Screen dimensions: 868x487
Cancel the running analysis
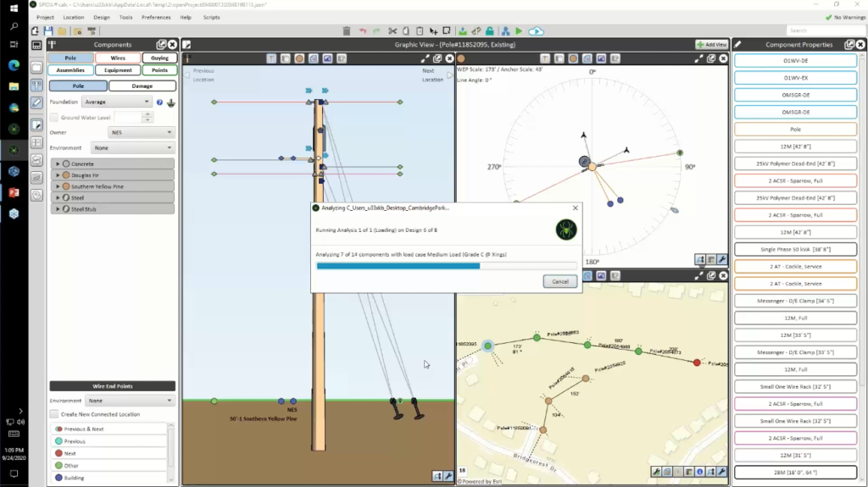tap(559, 281)
